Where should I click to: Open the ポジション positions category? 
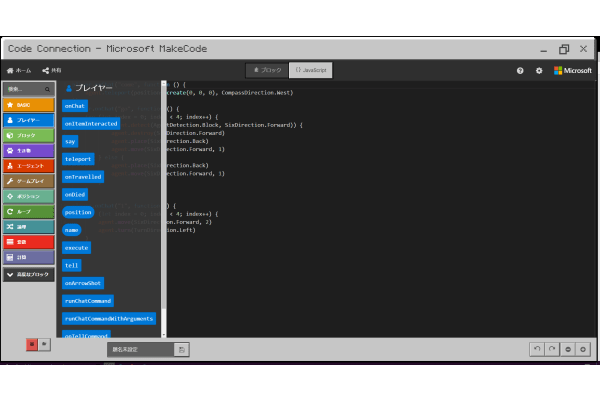click(29, 196)
